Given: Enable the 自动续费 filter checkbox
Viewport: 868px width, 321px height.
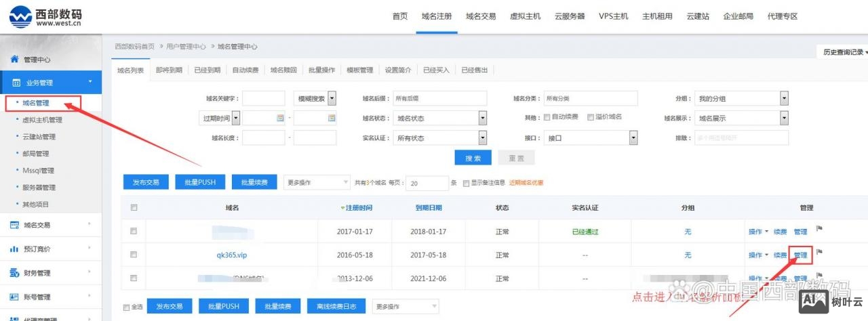Looking at the screenshot, I should pyautogui.click(x=547, y=117).
